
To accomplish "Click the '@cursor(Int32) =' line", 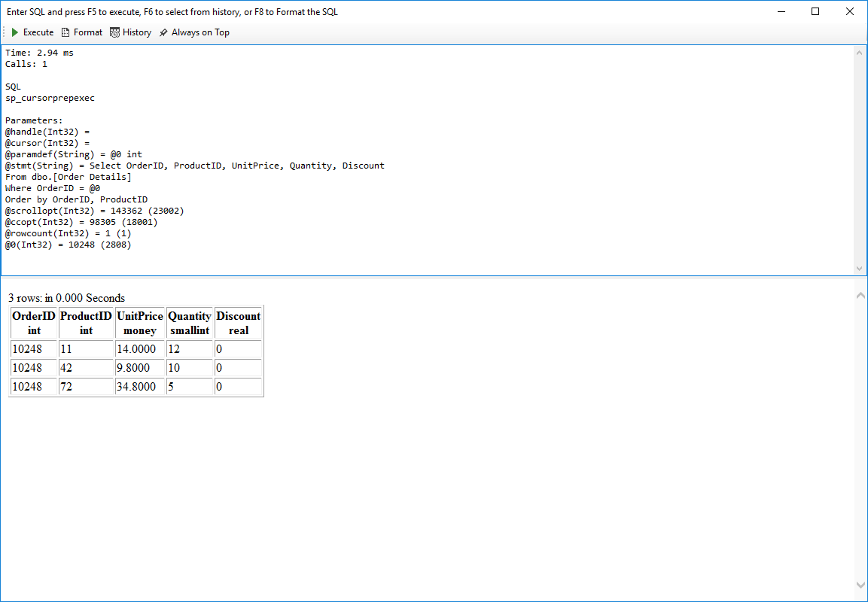I will (x=47, y=143).
